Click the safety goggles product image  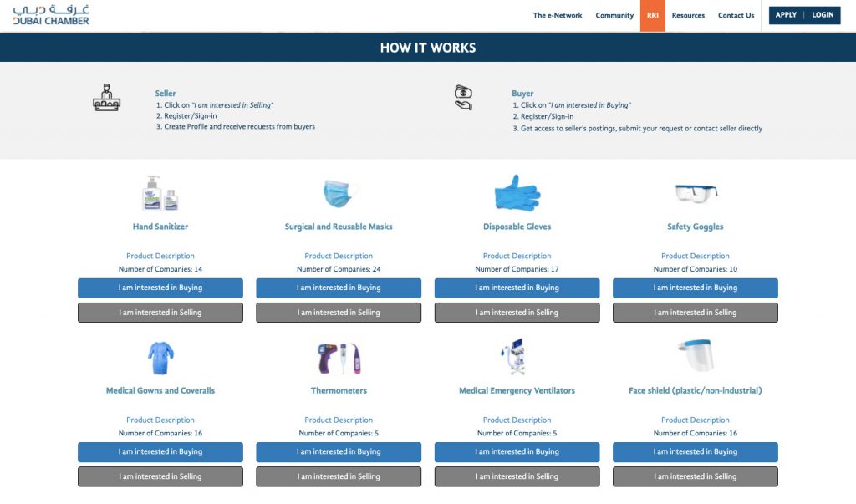pos(695,193)
